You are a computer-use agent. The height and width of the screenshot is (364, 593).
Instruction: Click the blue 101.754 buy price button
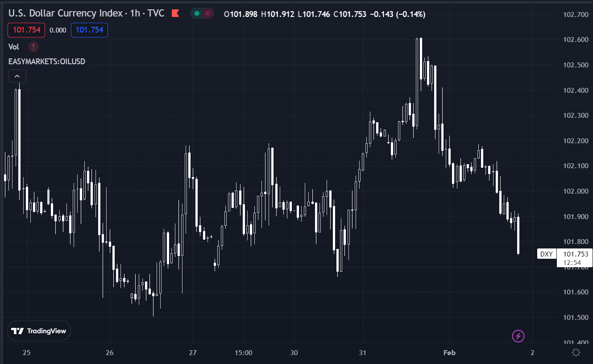[89, 30]
